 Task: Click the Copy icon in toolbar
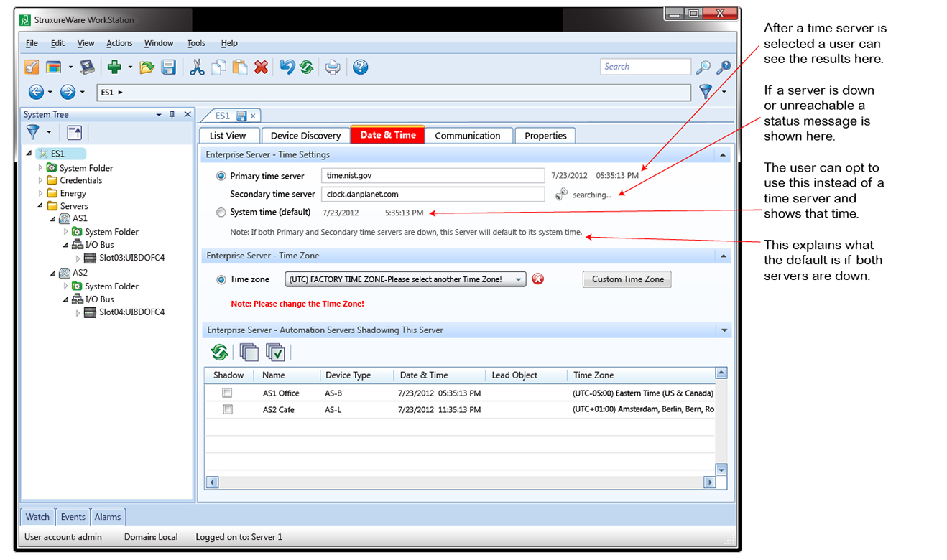(x=218, y=67)
